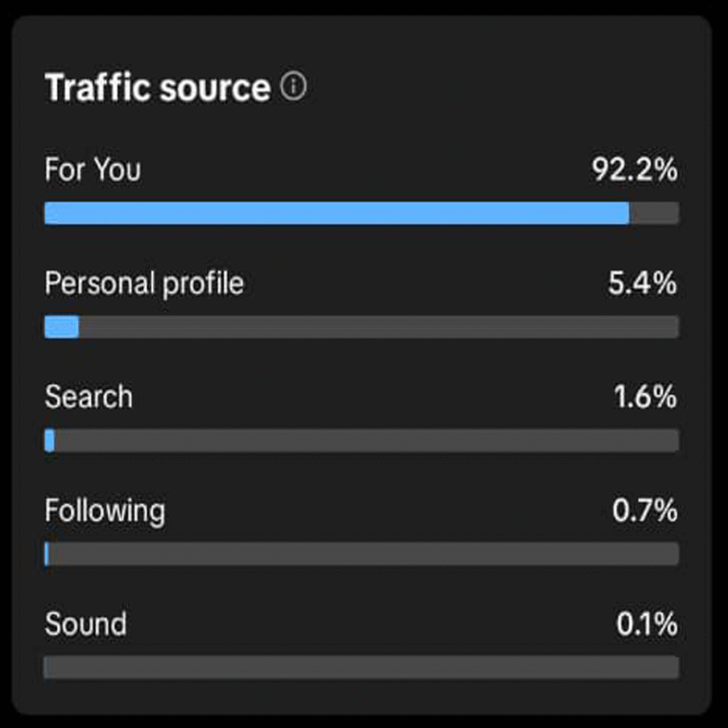
Task: Click the 1.6% value
Action: pos(646,397)
